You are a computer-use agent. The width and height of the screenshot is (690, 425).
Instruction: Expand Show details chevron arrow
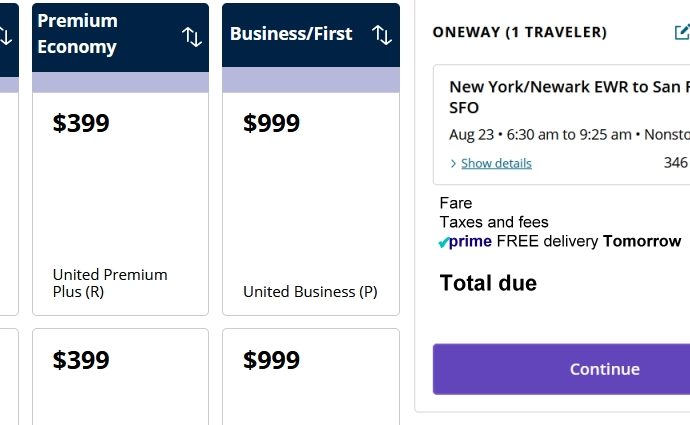point(453,164)
